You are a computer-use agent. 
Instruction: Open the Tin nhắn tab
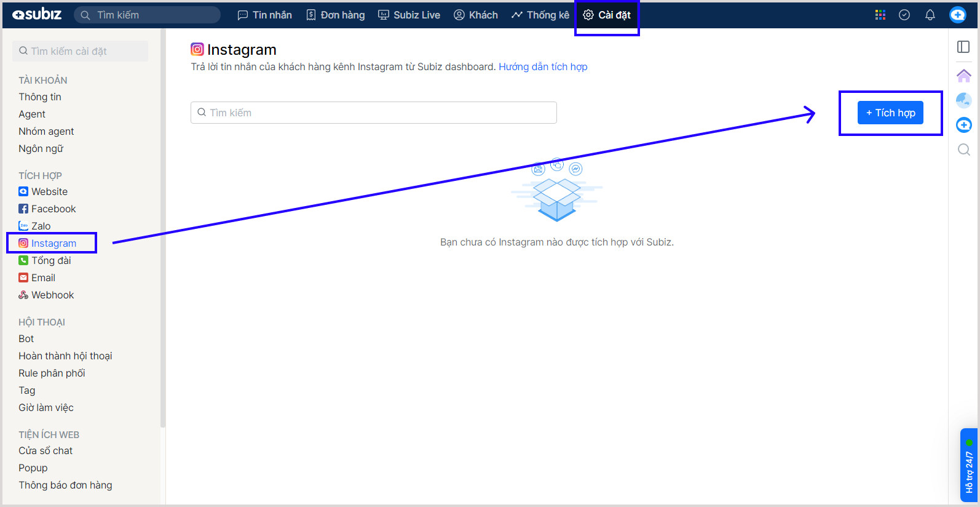tap(265, 15)
